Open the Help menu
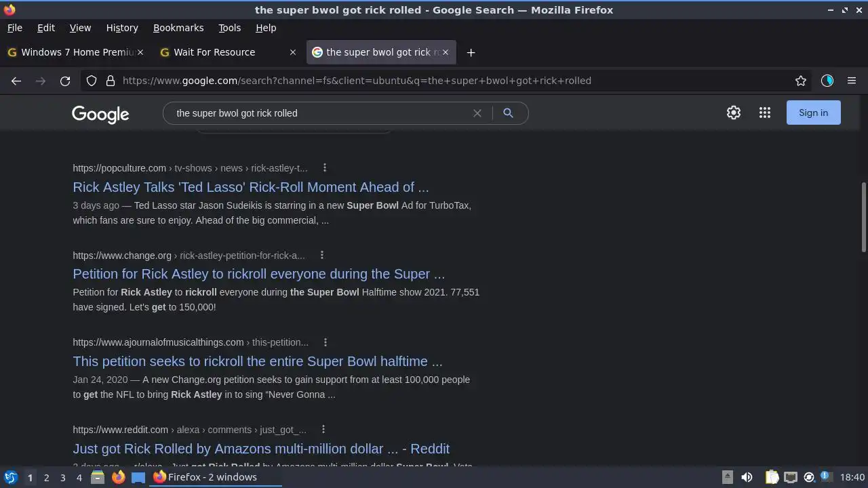Image resolution: width=868 pixels, height=488 pixels. pos(266,28)
